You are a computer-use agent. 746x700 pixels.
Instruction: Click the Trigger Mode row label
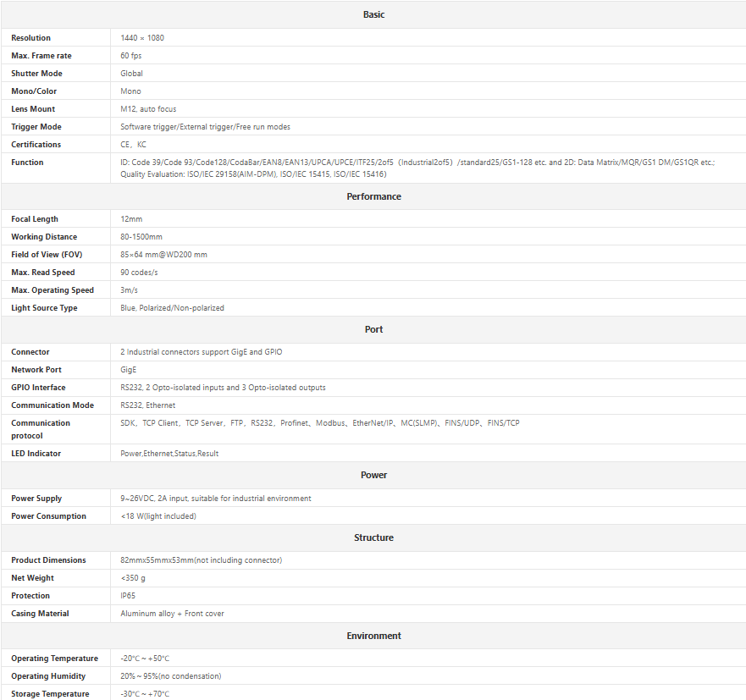point(36,127)
